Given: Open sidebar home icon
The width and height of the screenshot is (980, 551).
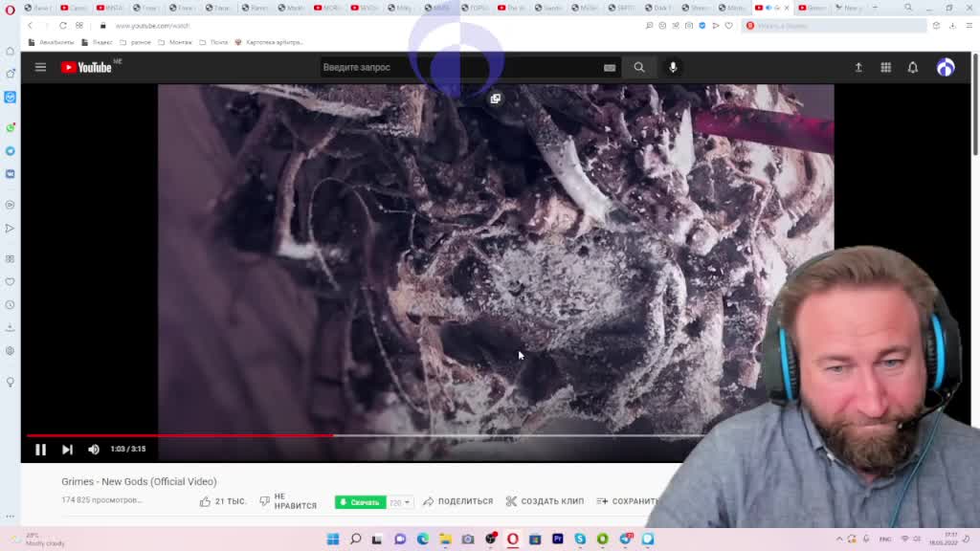Looking at the screenshot, I should pos(10,52).
